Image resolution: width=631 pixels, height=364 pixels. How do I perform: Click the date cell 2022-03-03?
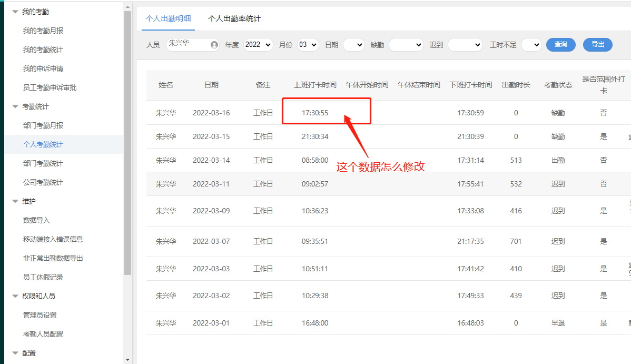coord(211,269)
